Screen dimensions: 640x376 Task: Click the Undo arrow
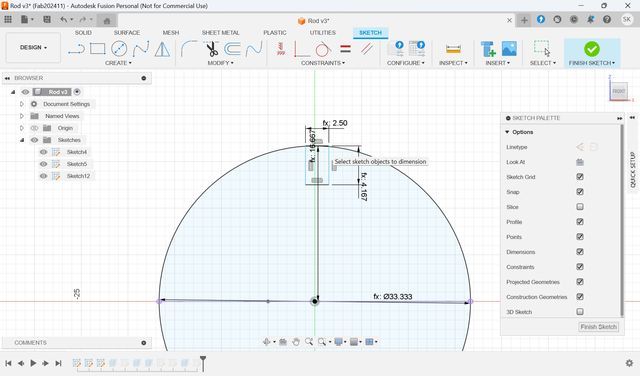[64, 19]
